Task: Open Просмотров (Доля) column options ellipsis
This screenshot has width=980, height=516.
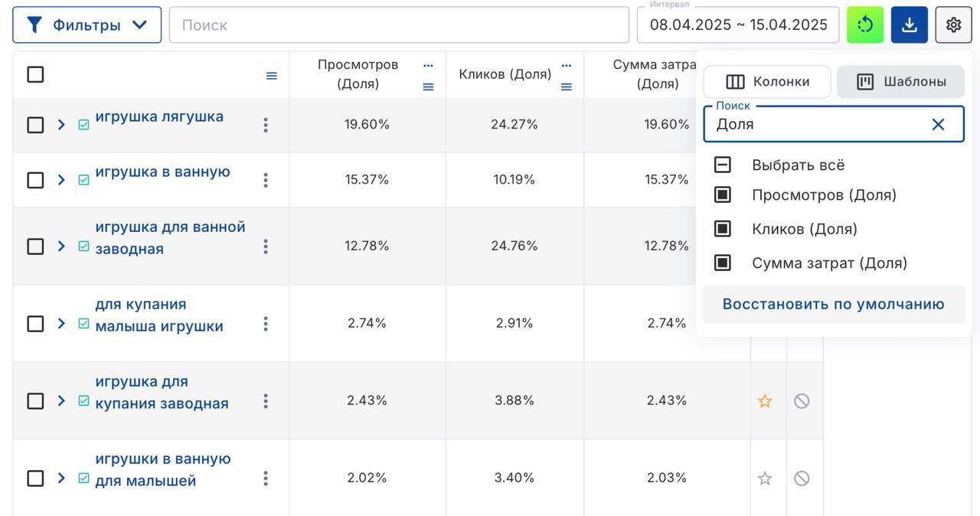Action: [428, 66]
